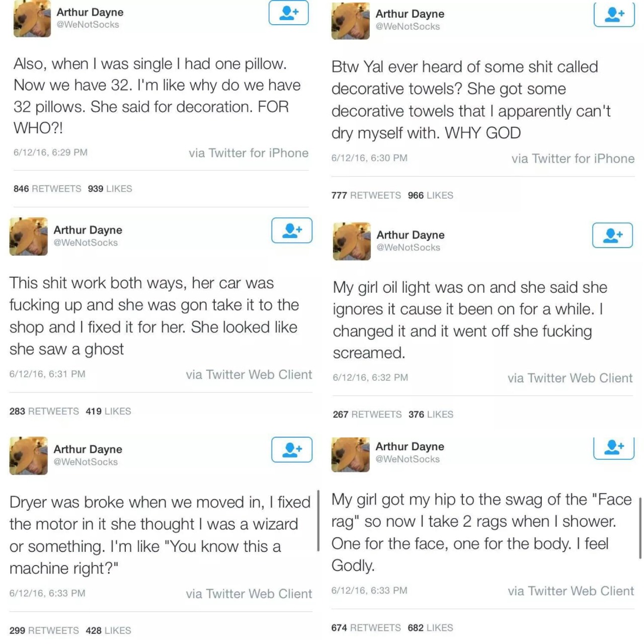Click follow icon on the "Face rag" tweet

(613, 447)
